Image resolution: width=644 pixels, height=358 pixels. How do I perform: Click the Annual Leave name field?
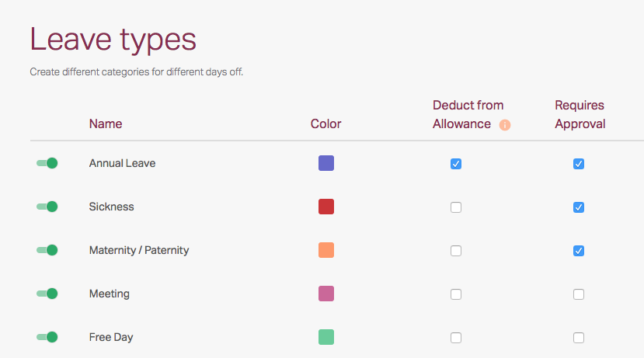[x=122, y=163]
